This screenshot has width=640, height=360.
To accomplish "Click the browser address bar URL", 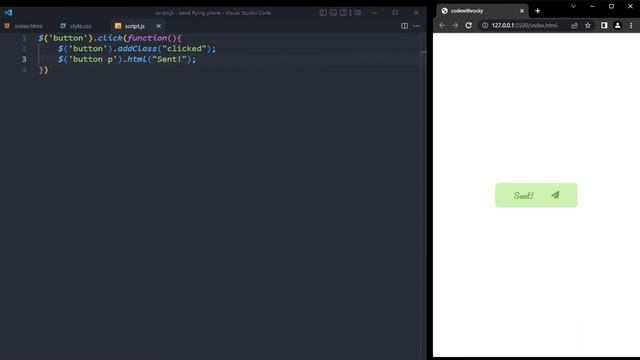I will 524,25.
